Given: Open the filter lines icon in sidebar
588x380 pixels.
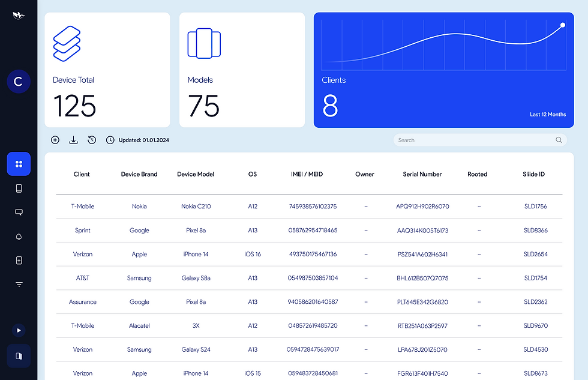Looking at the screenshot, I should coord(19,285).
